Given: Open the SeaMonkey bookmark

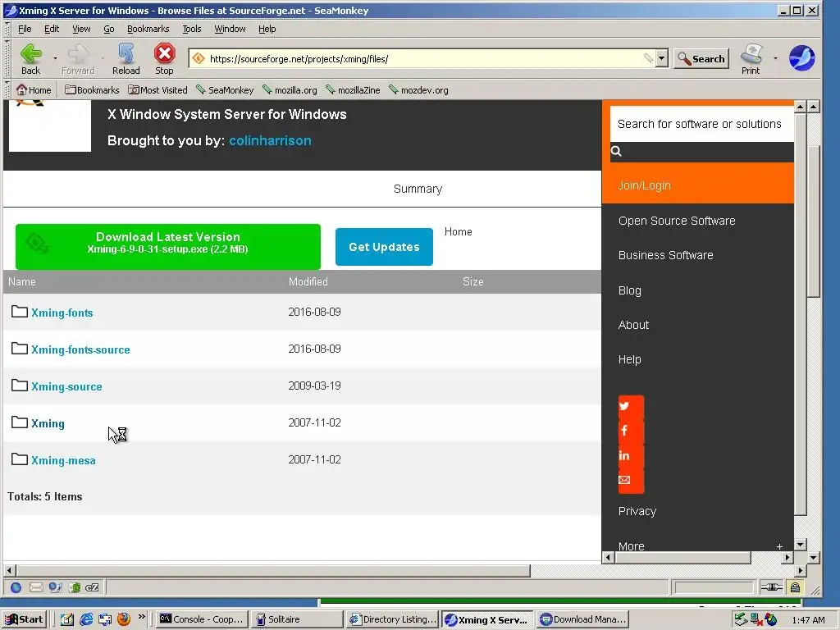Looking at the screenshot, I should pos(225,90).
